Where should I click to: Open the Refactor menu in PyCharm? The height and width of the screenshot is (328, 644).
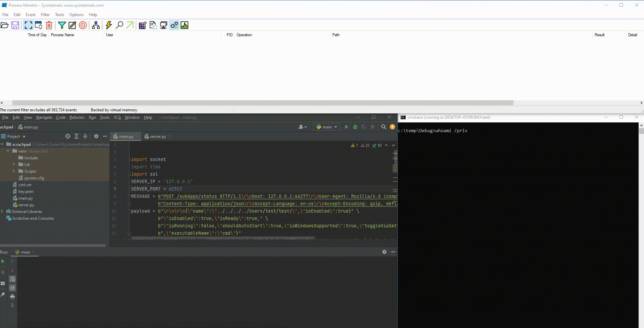[x=77, y=117]
